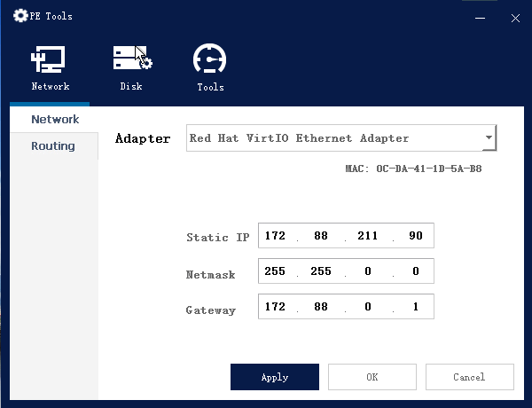Click Static IP third octet 211
This screenshot has width=532, height=408.
368,237
